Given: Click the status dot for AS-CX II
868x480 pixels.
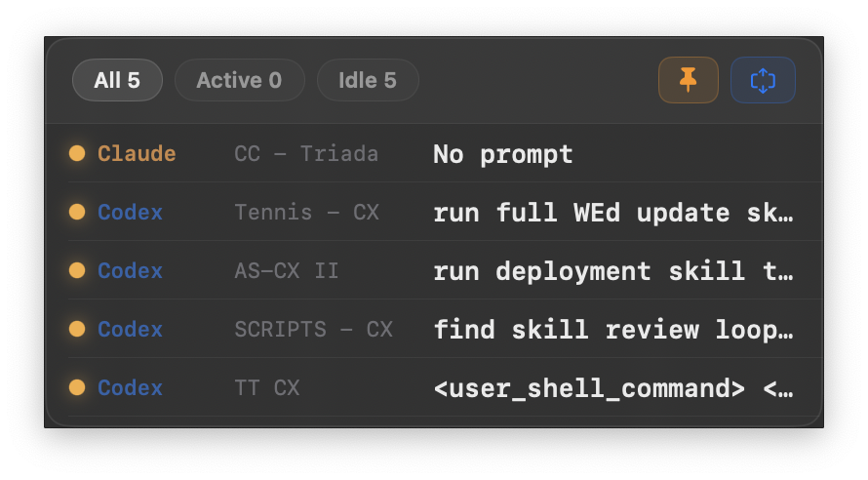Looking at the screenshot, I should [77, 270].
